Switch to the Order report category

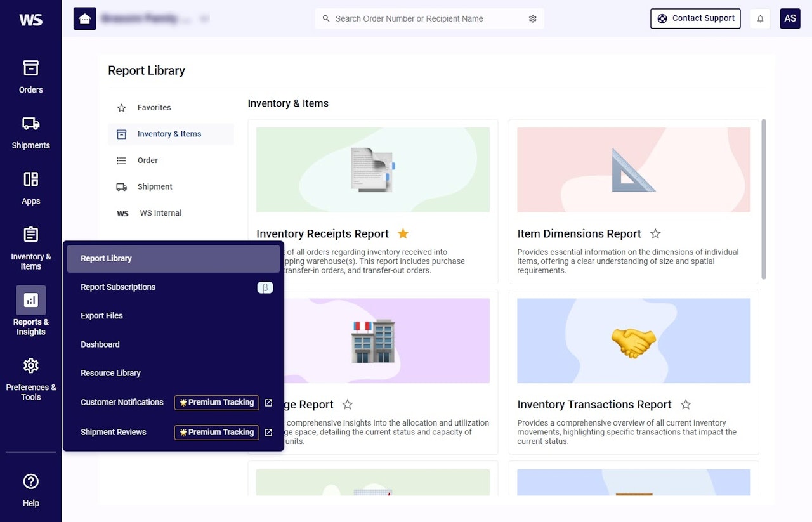coord(171,160)
